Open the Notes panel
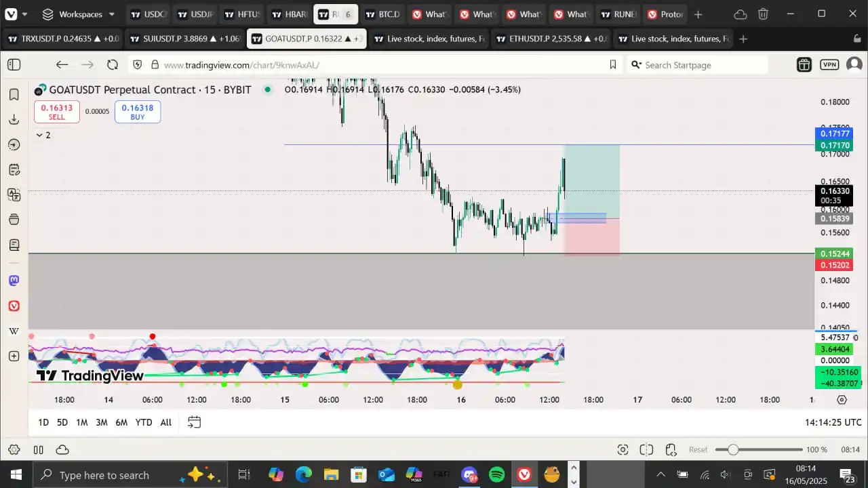868x488 pixels. pyautogui.click(x=14, y=169)
